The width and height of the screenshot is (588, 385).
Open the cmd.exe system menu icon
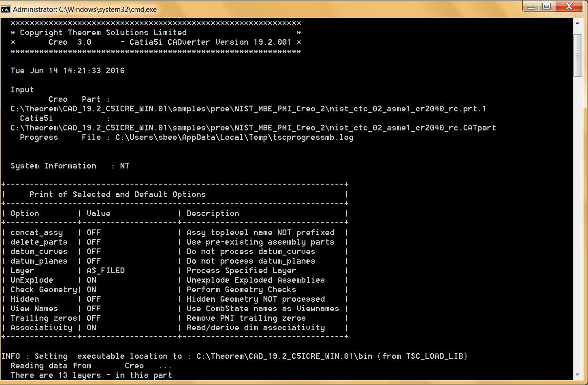6,9
